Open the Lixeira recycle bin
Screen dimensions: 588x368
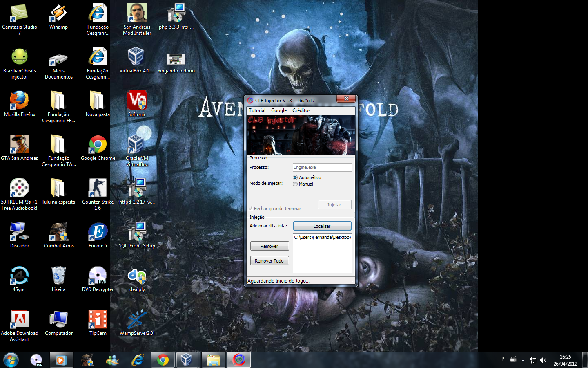pyautogui.click(x=58, y=276)
